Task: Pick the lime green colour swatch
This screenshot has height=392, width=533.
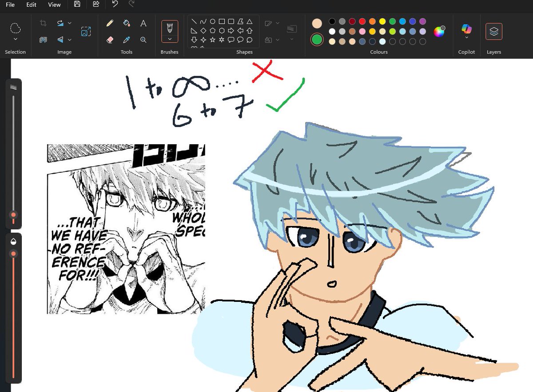Action: (392, 32)
